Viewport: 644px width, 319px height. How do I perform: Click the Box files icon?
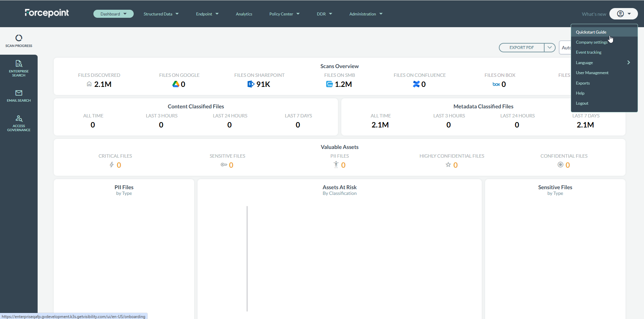[496, 85]
